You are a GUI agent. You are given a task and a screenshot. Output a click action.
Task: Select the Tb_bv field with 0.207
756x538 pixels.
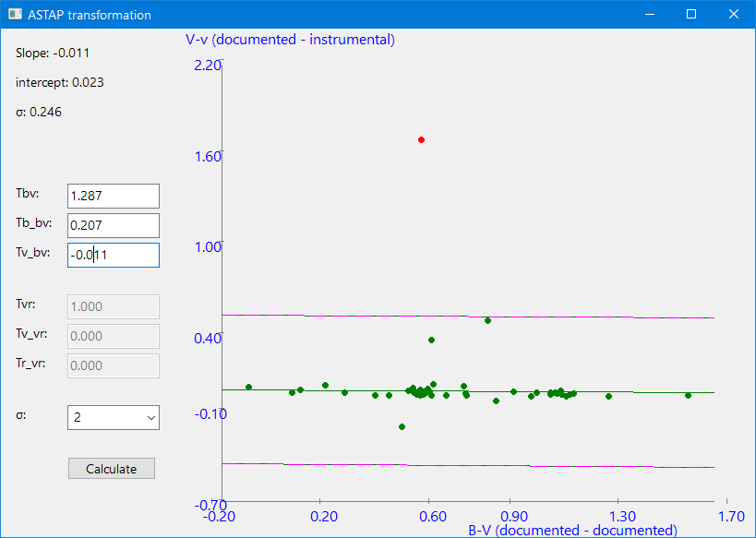pyautogui.click(x=114, y=225)
